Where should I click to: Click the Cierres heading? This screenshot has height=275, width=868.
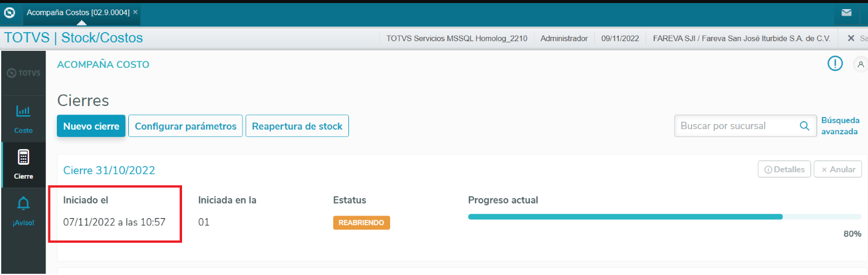[x=83, y=101]
